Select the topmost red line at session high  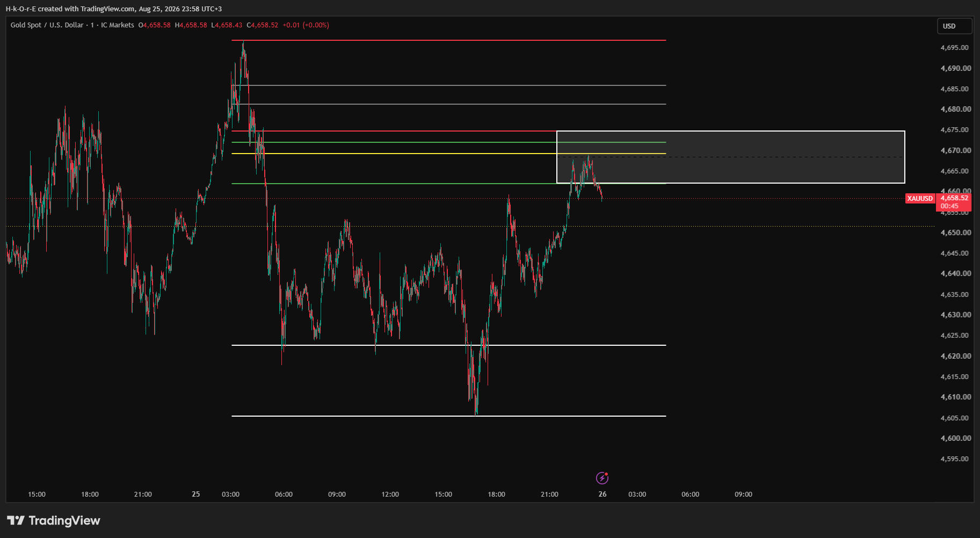pyautogui.click(x=448, y=40)
